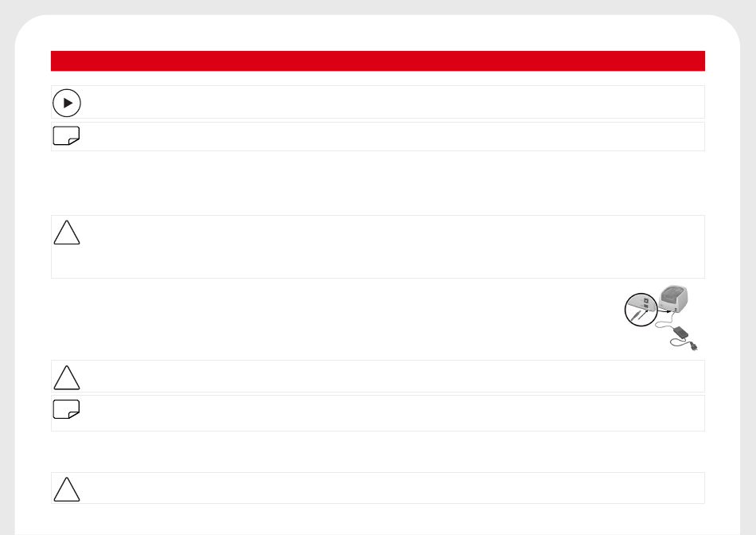Viewport: 756px width, 535px height.
Task: Click the cable between printer and power adapter
Action: [664, 324]
